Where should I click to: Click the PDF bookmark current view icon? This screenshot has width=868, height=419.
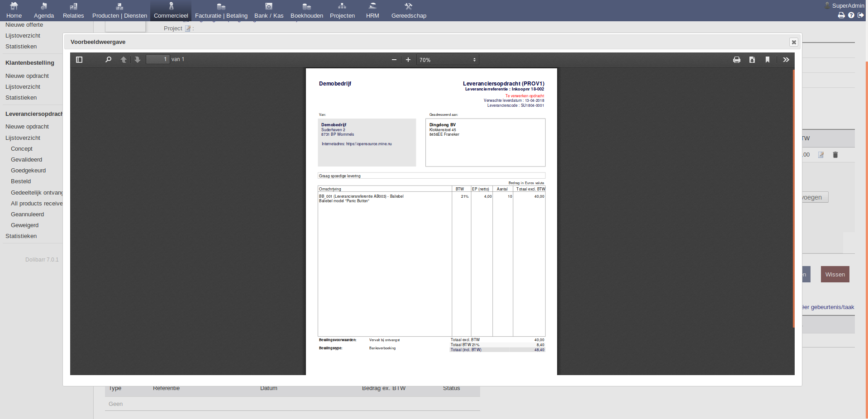pyautogui.click(x=767, y=60)
